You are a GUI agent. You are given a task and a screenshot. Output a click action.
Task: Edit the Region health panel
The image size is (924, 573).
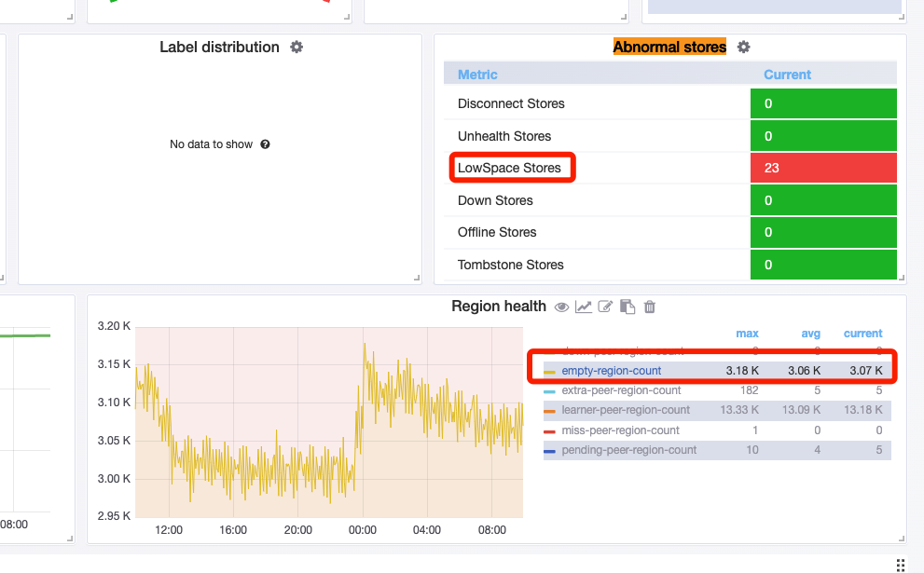pos(606,307)
